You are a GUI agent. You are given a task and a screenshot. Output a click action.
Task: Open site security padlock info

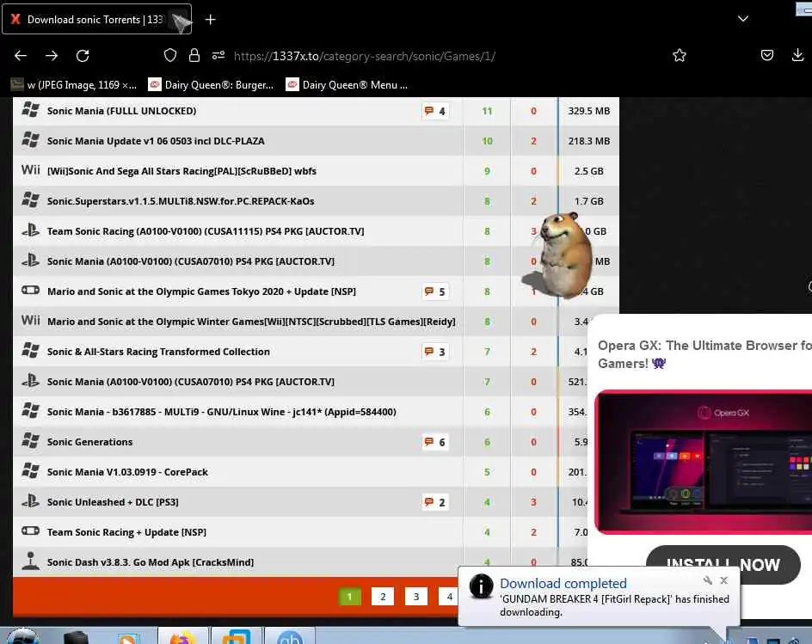[x=194, y=55]
